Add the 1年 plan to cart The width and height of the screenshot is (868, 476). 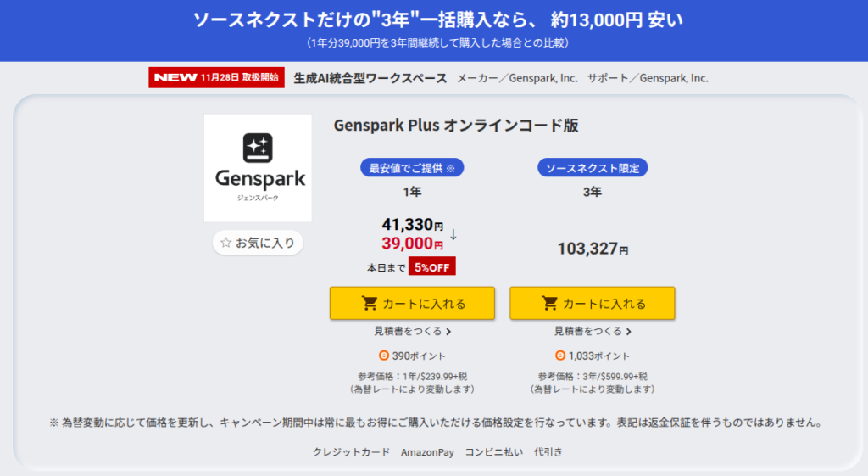[412, 304]
